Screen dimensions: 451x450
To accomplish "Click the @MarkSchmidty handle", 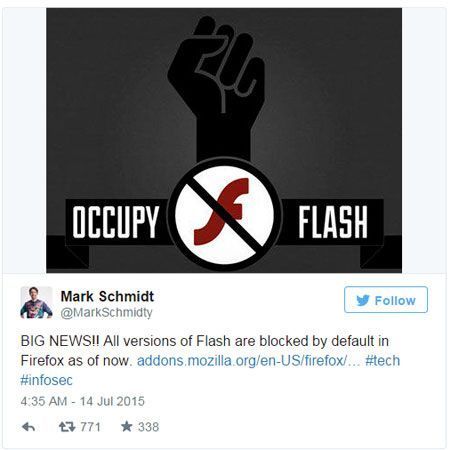I will click(x=106, y=313).
